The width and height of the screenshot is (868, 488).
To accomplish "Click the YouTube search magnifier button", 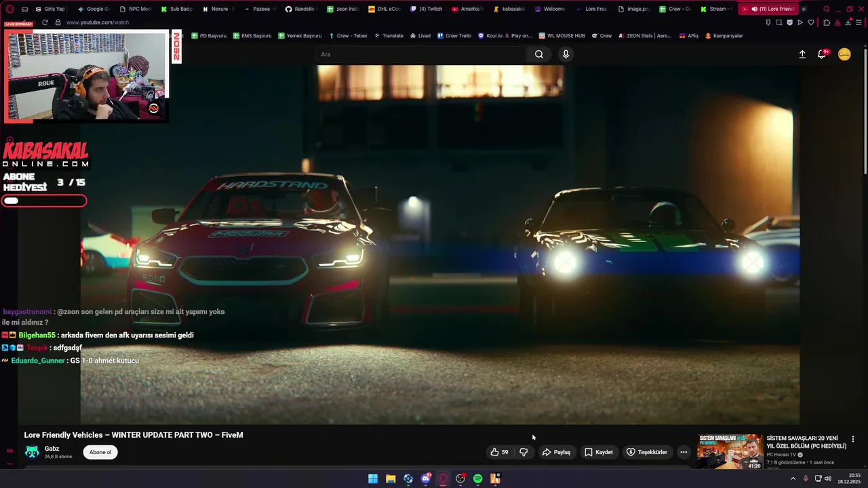I will click(x=539, y=54).
